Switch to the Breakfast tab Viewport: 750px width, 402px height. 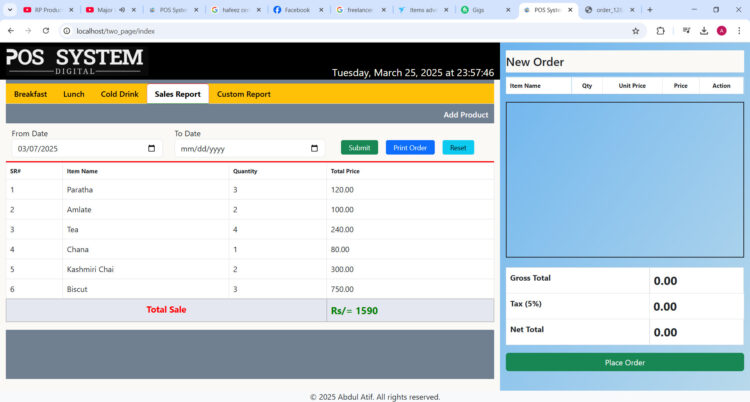30,94
